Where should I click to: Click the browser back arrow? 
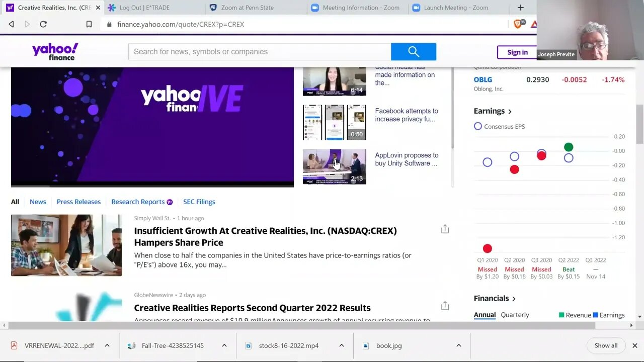click(11, 24)
